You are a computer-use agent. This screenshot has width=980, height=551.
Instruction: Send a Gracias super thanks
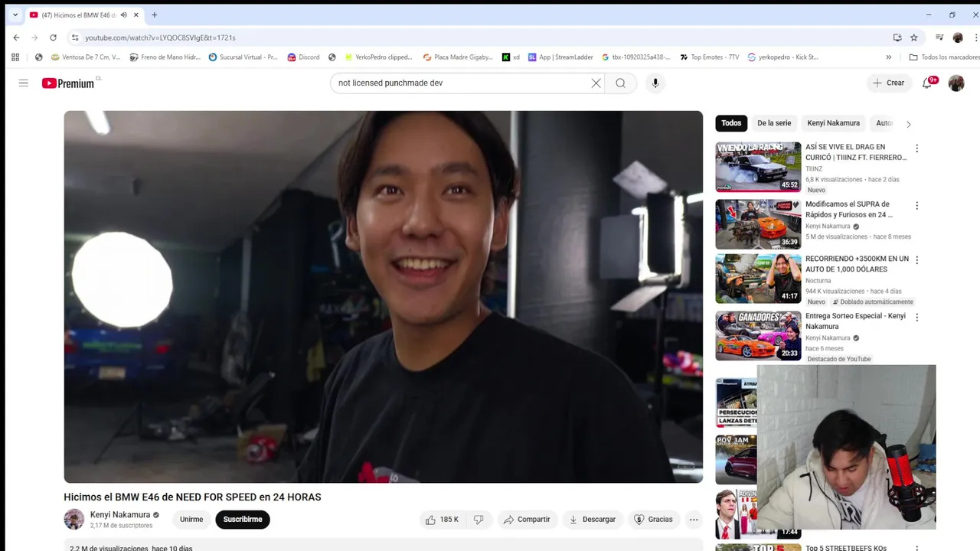(x=653, y=520)
